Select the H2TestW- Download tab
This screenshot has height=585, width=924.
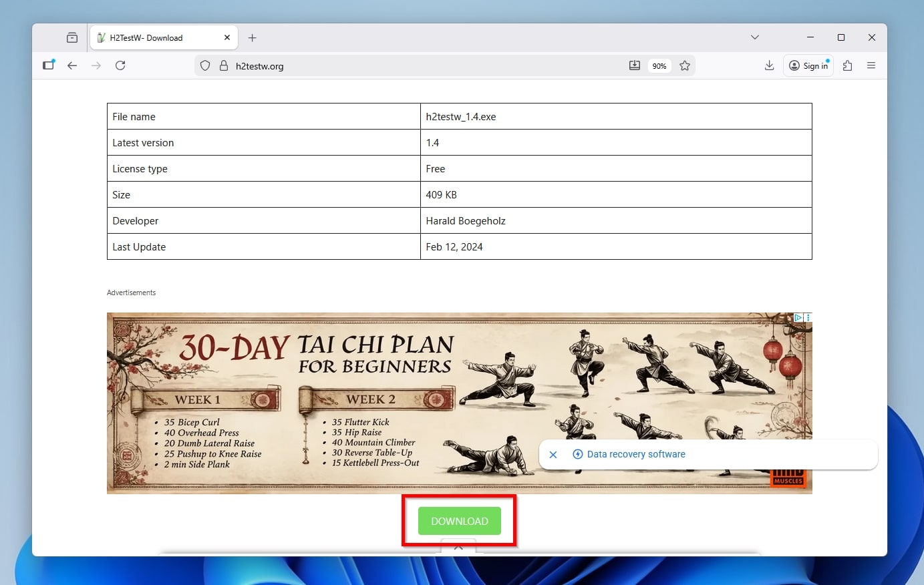point(163,38)
